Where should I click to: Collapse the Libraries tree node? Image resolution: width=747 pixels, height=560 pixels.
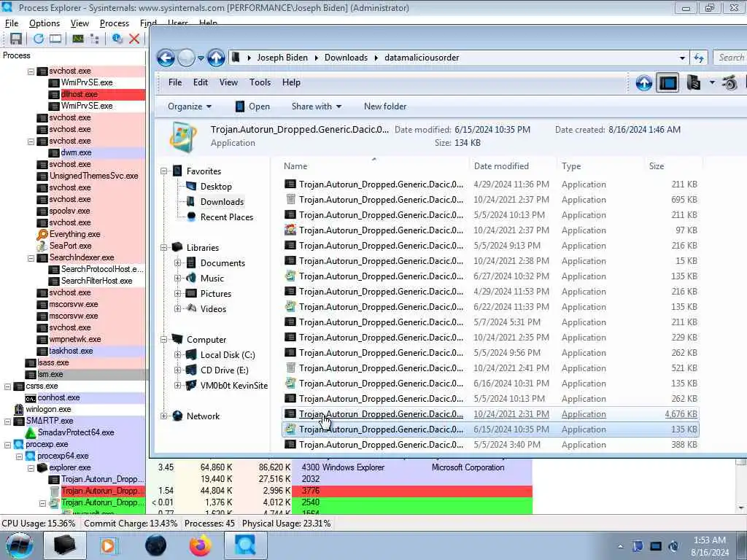point(163,248)
